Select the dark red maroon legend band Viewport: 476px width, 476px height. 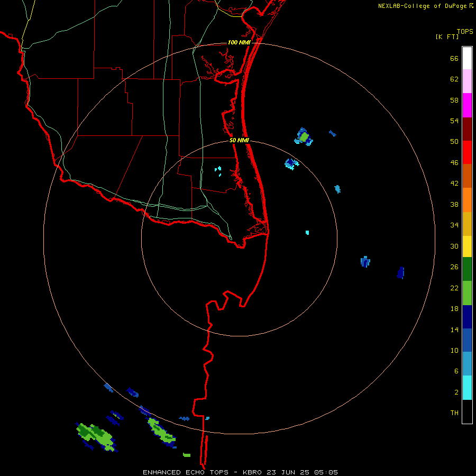467,129
